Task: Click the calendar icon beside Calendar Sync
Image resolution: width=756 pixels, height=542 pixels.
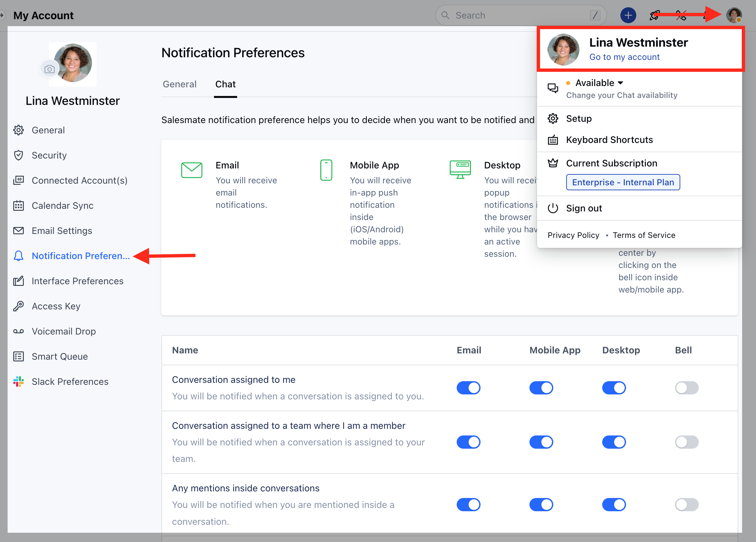Action: pos(19,205)
